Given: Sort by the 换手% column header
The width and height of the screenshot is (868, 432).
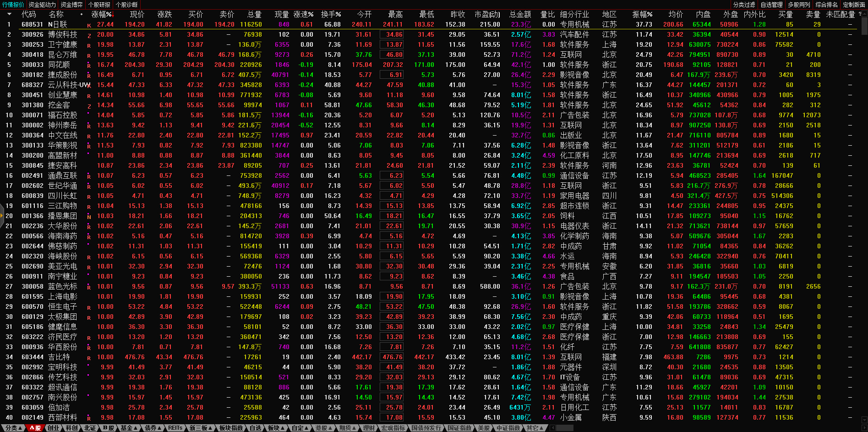Looking at the screenshot, I should click(331, 15).
